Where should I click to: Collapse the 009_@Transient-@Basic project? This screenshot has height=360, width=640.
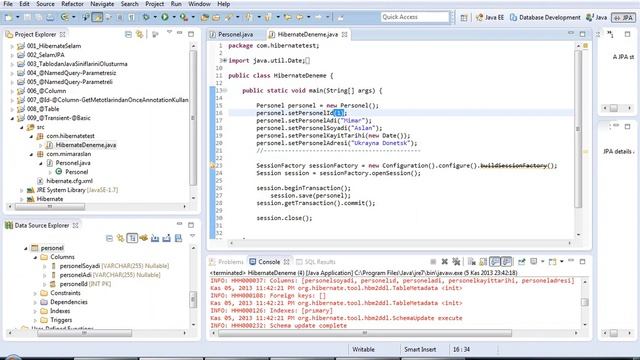coord(12,118)
